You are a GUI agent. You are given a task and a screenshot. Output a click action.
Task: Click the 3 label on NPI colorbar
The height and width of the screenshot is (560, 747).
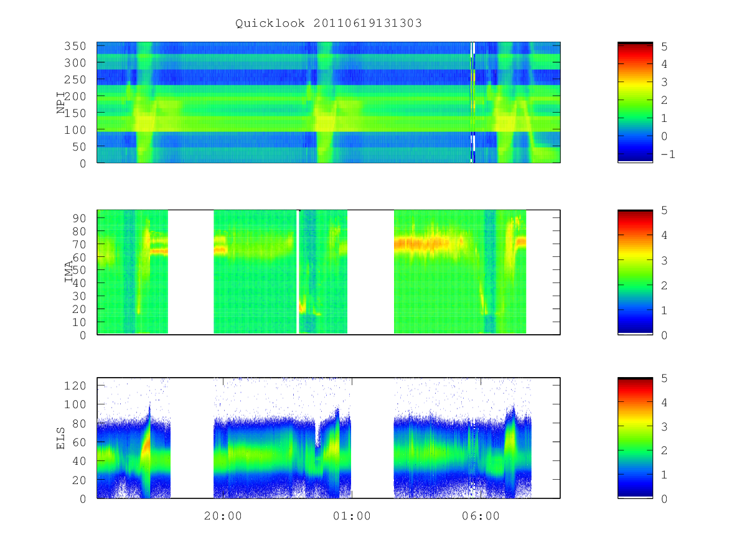[x=664, y=82]
